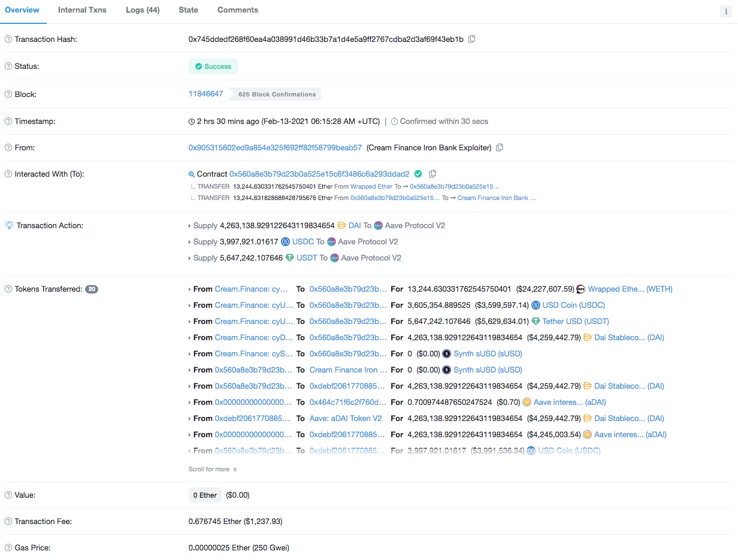738x560 pixels.
Task: Copy the From address (Iron Bank Exploiter)
Action: click(x=500, y=147)
